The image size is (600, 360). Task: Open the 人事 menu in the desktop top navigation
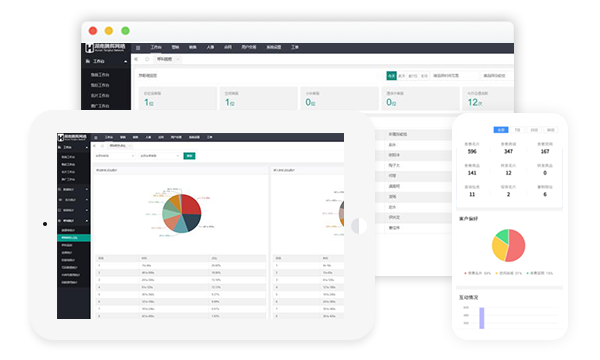click(210, 47)
